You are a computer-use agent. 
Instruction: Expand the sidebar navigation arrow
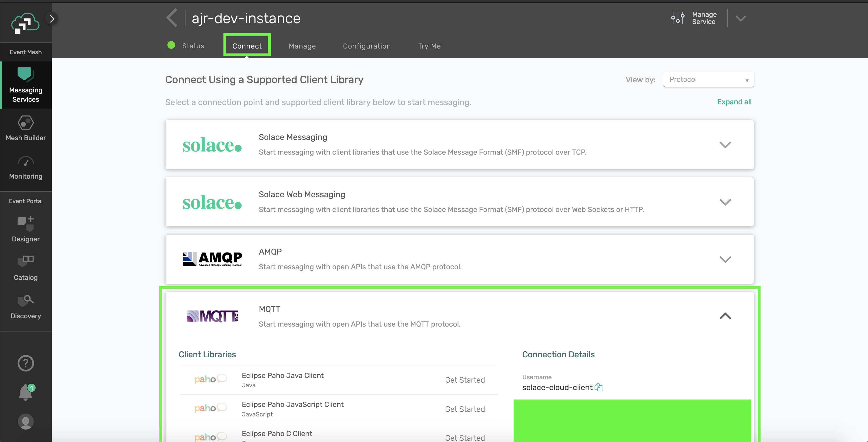pyautogui.click(x=52, y=19)
